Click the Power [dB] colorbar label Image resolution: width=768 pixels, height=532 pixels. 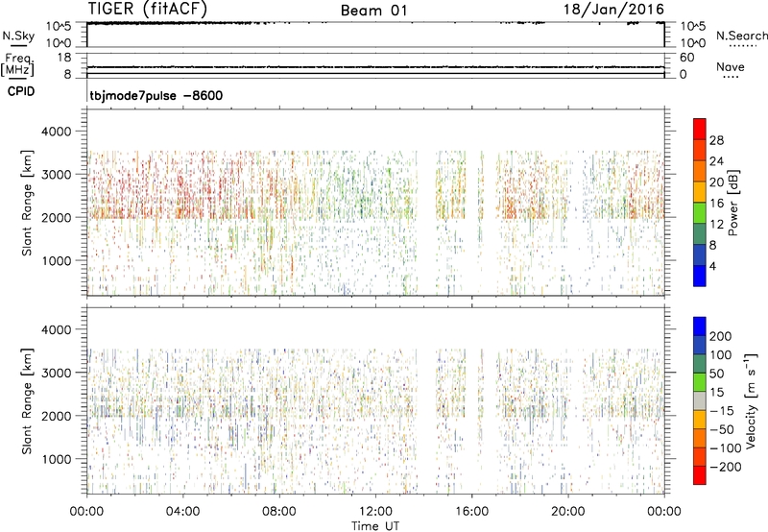[x=732, y=203]
